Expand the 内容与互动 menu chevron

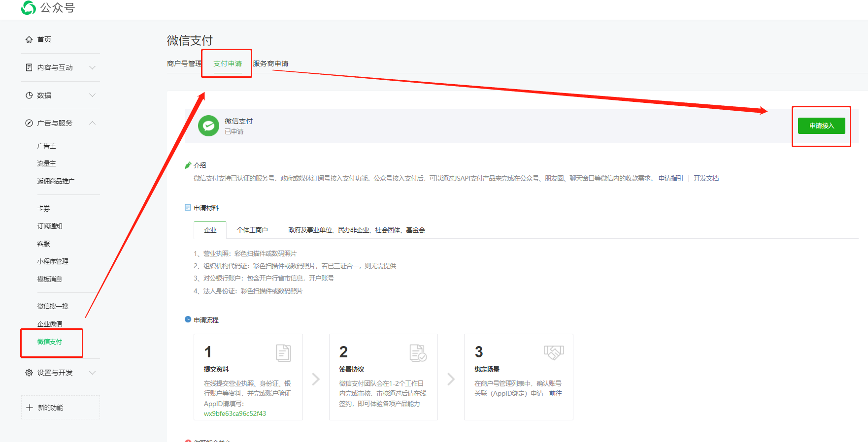[92, 67]
